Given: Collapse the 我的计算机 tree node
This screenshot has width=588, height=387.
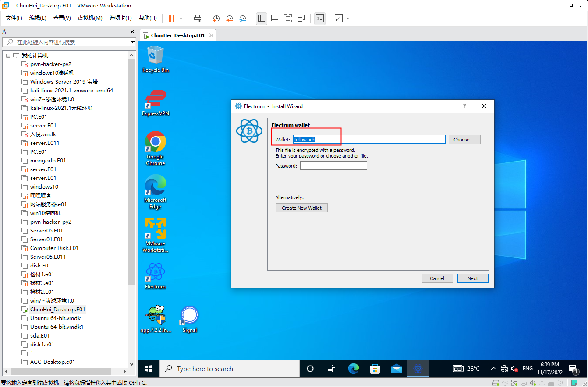Looking at the screenshot, I should [8, 56].
